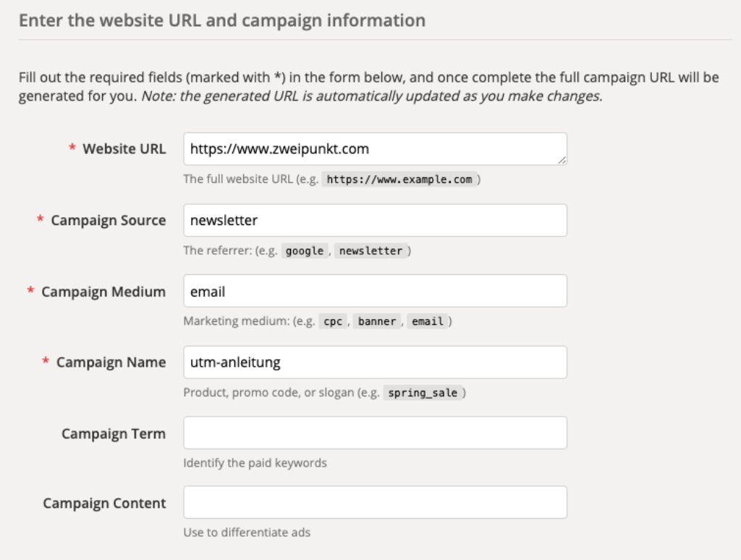Image resolution: width=741 pixels, height=560 pixels.
Task: Focus the empty Campaign Content field
Action: coord(375,502)
